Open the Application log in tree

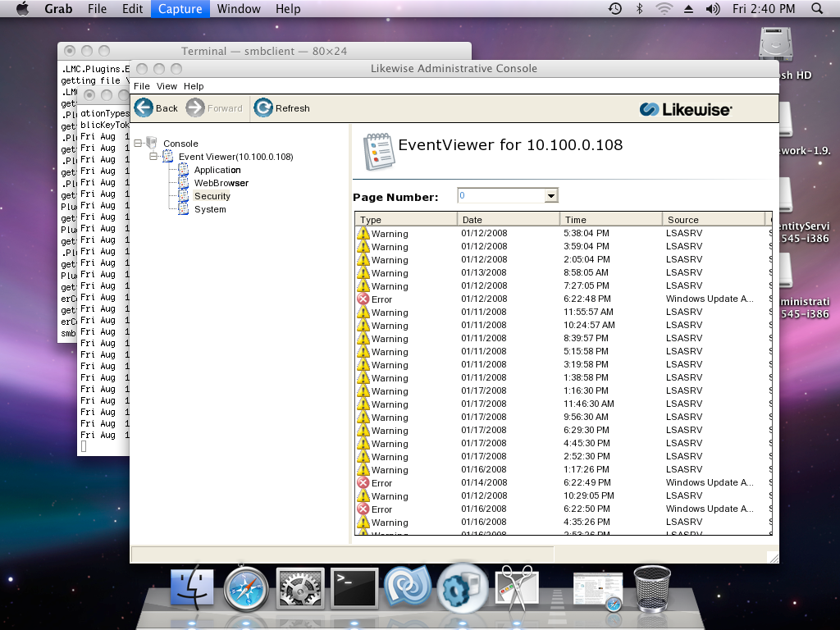click(x=217, y=170)
